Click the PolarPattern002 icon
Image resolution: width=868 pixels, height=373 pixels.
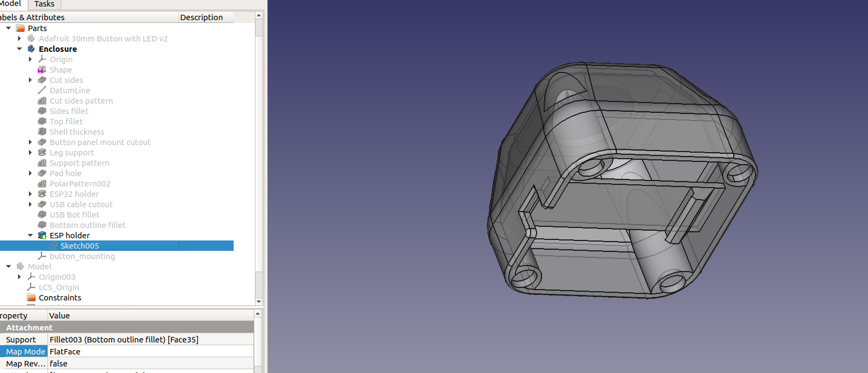pos(42,184)
